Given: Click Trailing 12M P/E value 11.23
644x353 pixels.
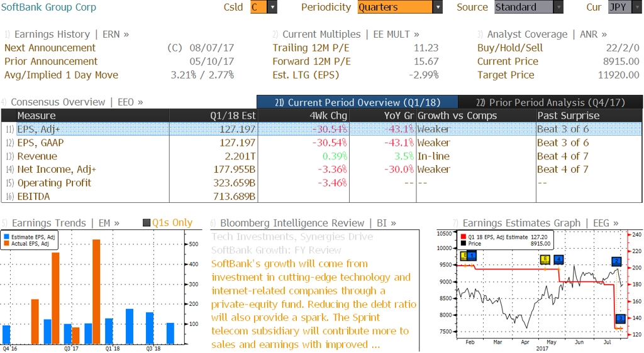Looking at the screenshot, I should (x=426, y=48).
